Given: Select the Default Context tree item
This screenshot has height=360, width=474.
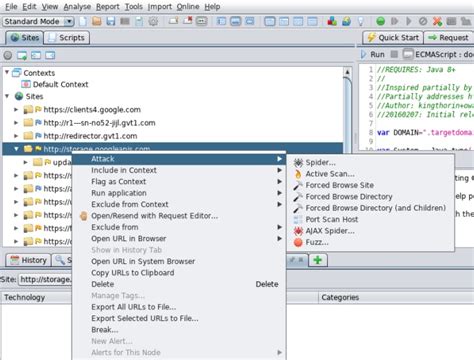Looking at the screenshot, I should pos(55,84).
